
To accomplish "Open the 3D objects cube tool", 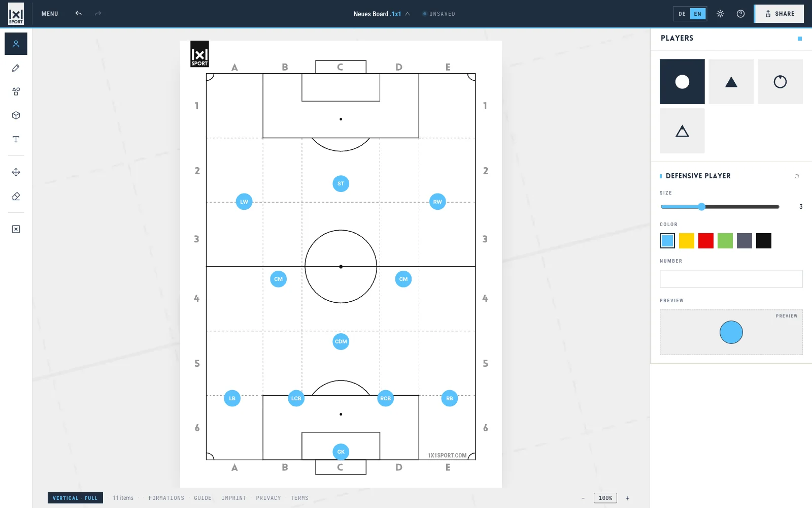I will (16, 115).
